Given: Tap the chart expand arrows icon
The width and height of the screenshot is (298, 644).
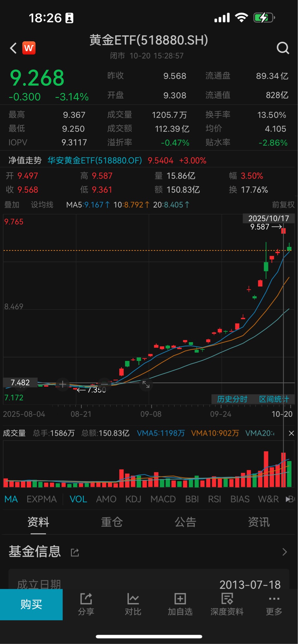Looking at the screenshot, I should point(146,384).
